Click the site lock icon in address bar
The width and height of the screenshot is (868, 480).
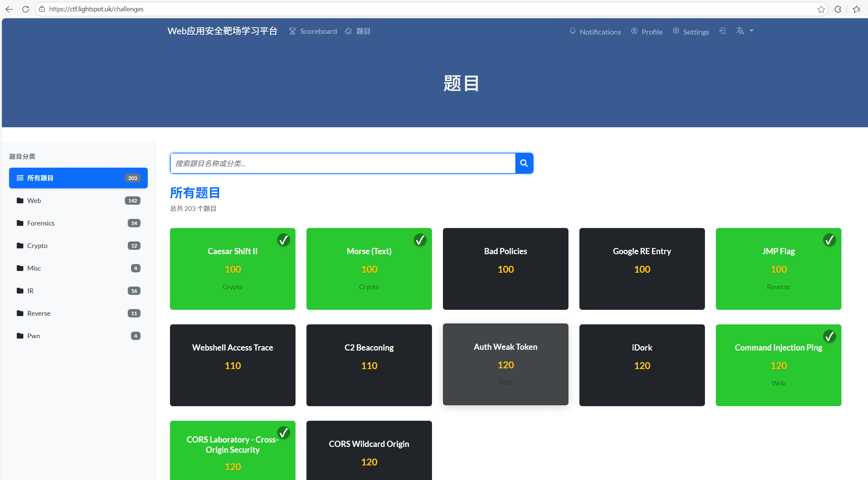pos(42,9)
